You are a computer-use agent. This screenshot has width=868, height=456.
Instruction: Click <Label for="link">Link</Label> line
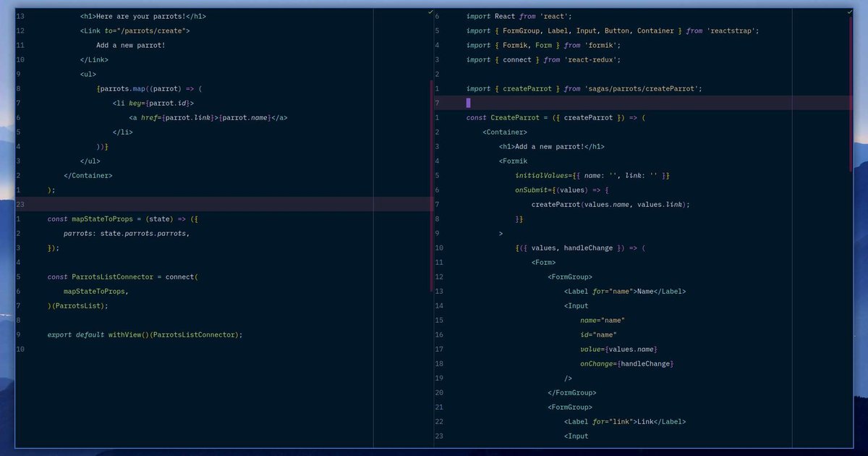pos(625,421)
